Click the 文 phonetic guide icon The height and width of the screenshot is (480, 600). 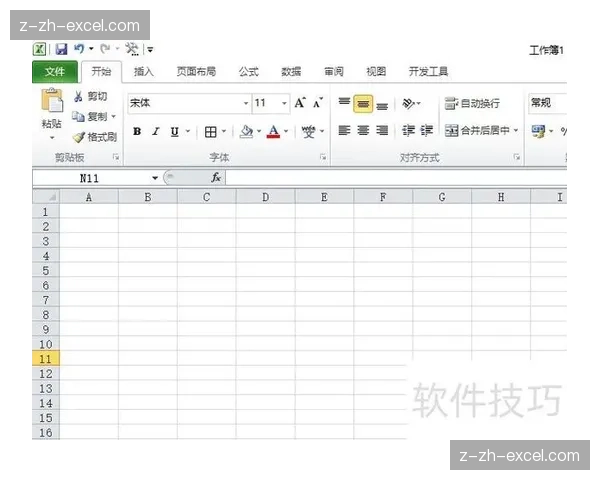pyautogui.click(x=308, y=132)
